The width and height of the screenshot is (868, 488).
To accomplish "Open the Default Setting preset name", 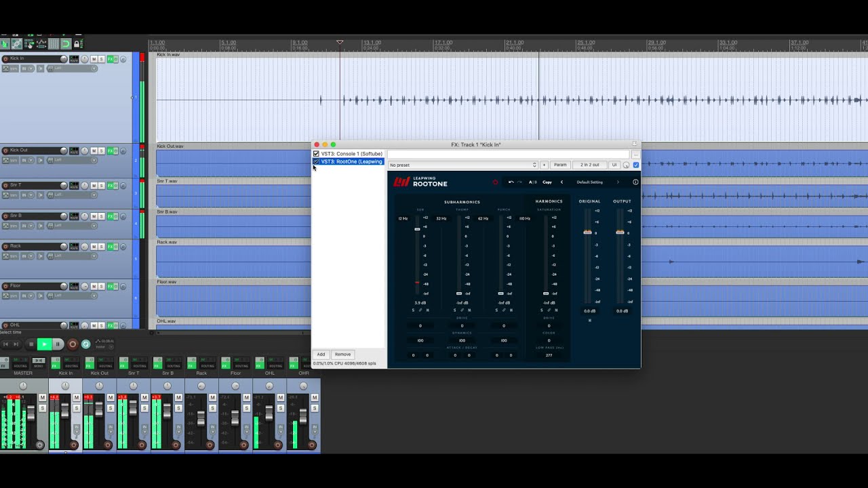I will pyautogui.click(x=589, y=182).
